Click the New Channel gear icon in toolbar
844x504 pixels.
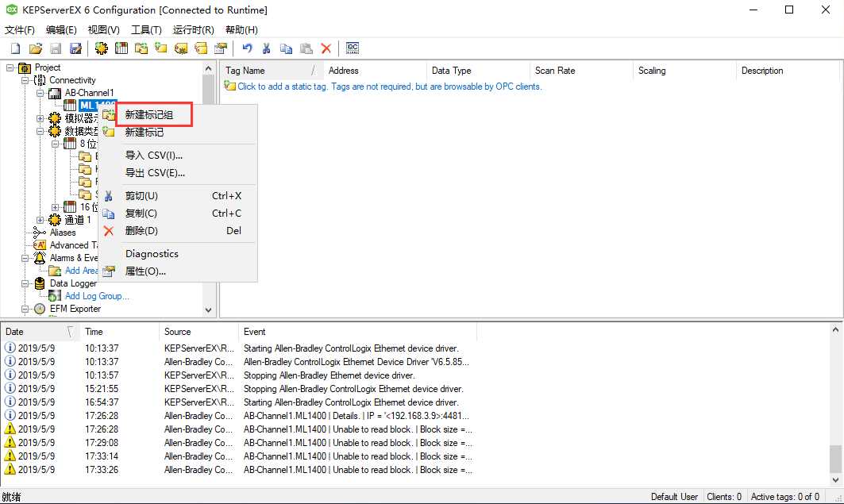click(101, 48)
